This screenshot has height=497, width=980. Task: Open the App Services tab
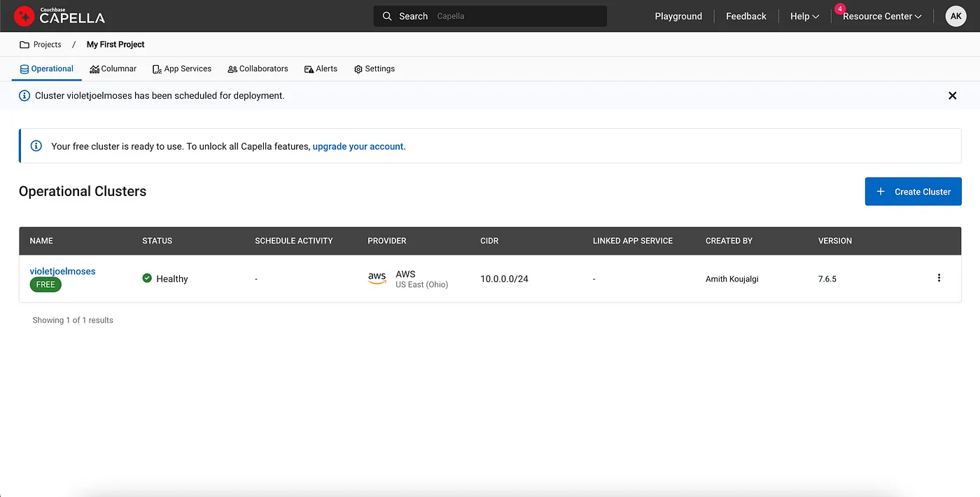tap(182, 69)
